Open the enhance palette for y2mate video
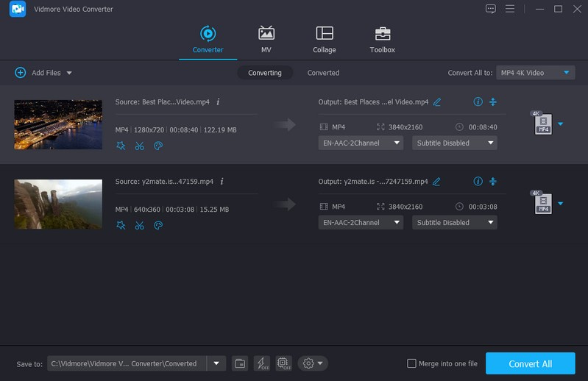Image resolution: width=588 pixels, height=381 pixels. point(158,225)
